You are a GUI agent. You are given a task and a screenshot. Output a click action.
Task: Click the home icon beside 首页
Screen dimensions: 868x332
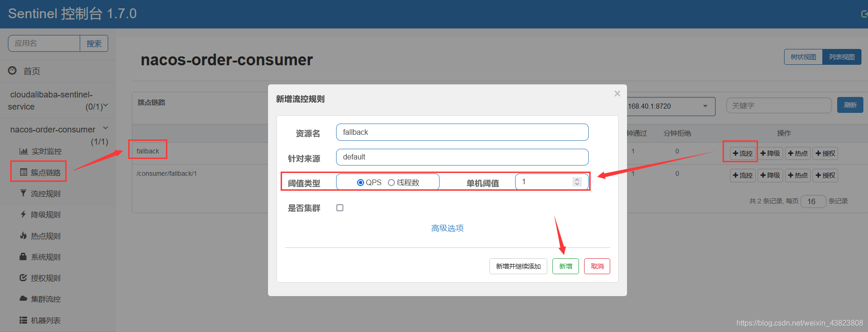point(13,70)
